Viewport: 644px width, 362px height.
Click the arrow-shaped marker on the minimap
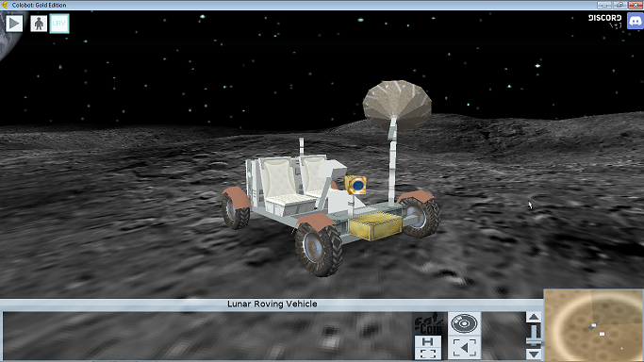pos(593,325)
